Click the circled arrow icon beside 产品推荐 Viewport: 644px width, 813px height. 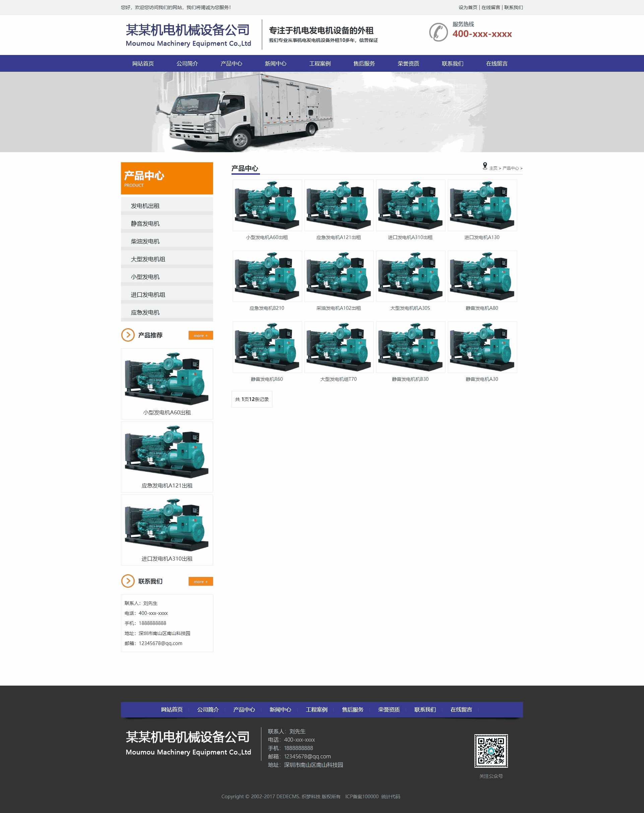tap(128, 335)
